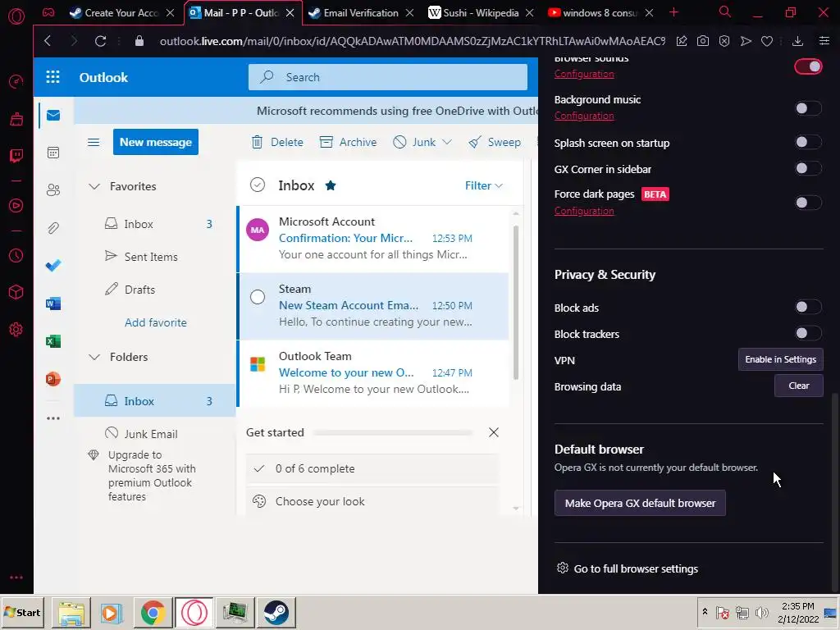Add page to bookmarks with heart icon
This screenshot has width=840, height=630.
[767, 41]
